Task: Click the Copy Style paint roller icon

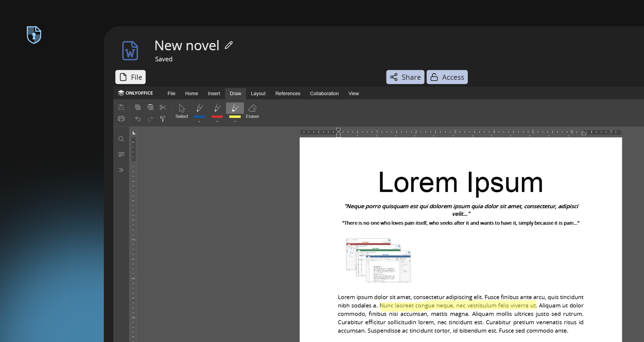Action: click(163, 119)
